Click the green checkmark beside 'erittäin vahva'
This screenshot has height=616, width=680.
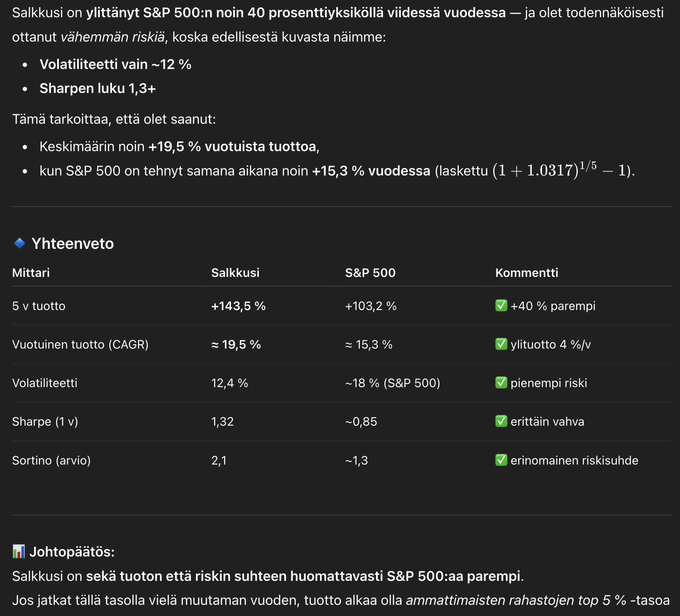pos(501,421)
